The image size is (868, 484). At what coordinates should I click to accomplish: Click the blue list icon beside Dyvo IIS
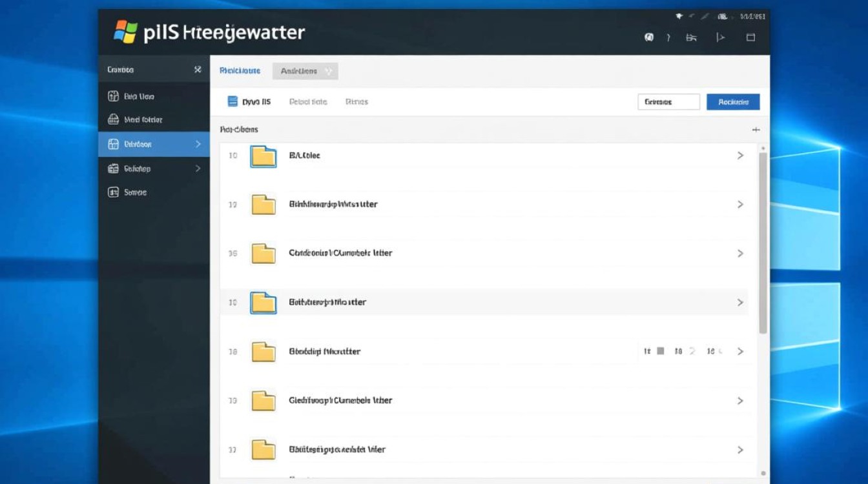(x=232, y=101)
